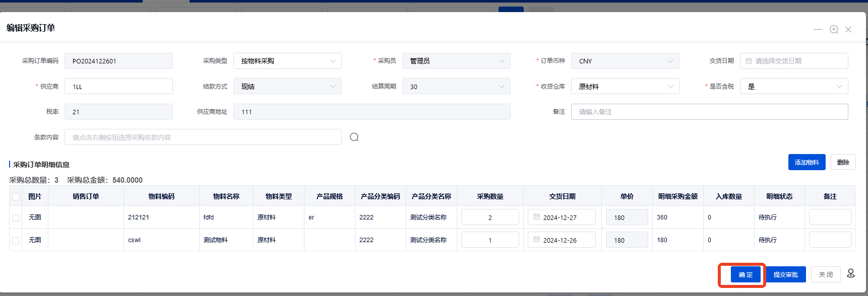Click the 删除 button
868x296 pixels.
(843, 162)
